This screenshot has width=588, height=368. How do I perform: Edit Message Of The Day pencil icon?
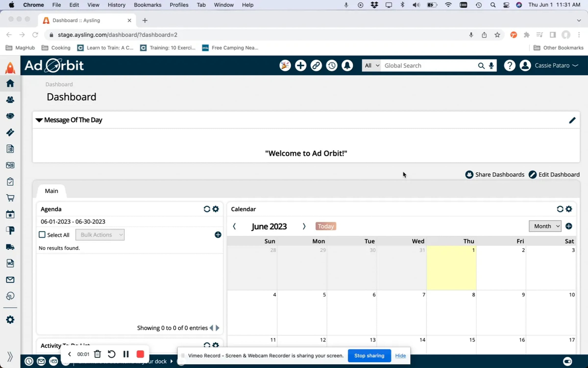[x=572, y=120]
